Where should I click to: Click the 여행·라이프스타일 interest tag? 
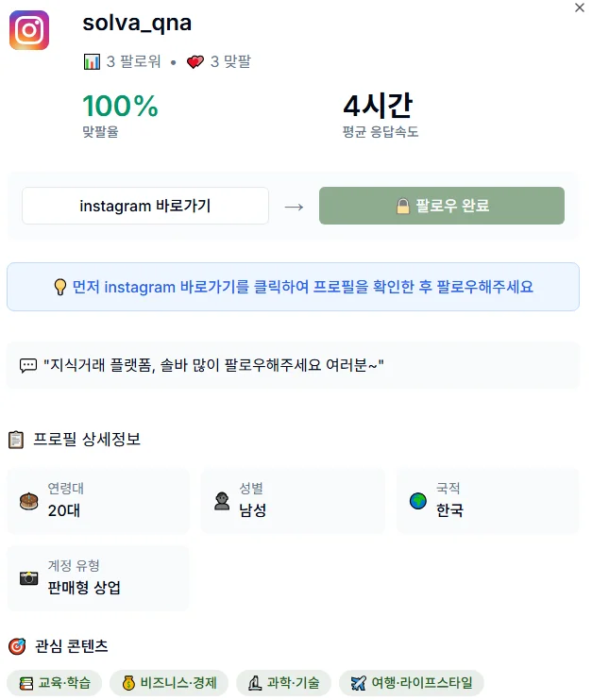412,683
